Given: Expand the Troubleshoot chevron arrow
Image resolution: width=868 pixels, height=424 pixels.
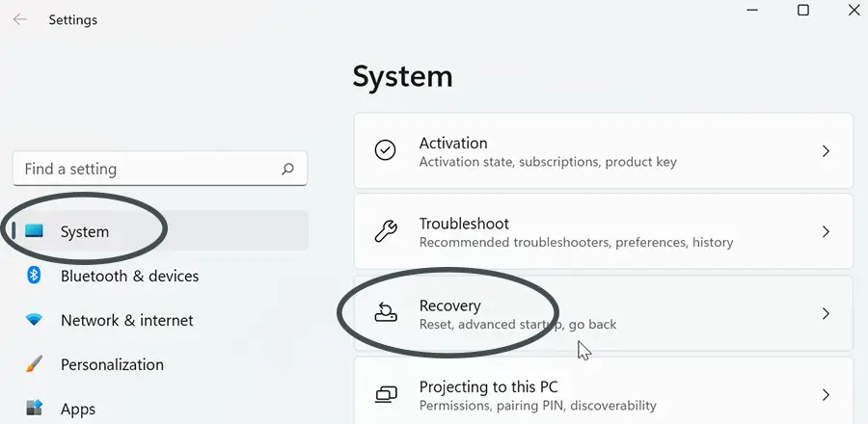Looking at the screenshot, I should click(826, 231).
